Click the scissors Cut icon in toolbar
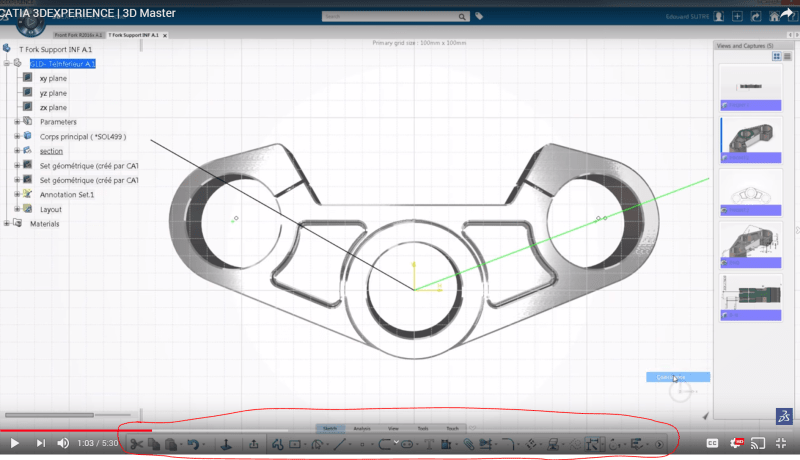 point(137,444)
